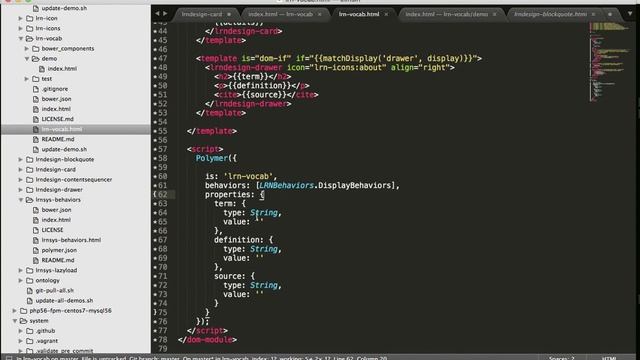Image resolution: width=640 pixels, height=360 pixels.
Task: Expand the php56-fpm-centos7-mysql56 folder arrow
Action: pos(15,311)
